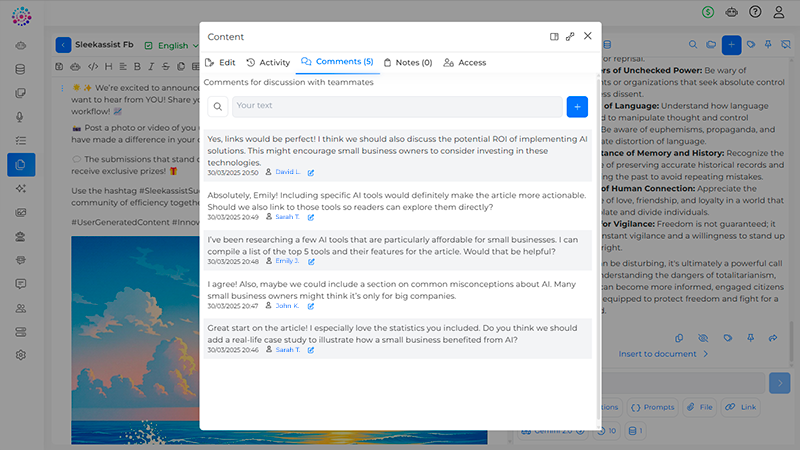This screenshot has height=450, width=800.
Task: Open the chat message sidebar icon
Action: point(20,284)
